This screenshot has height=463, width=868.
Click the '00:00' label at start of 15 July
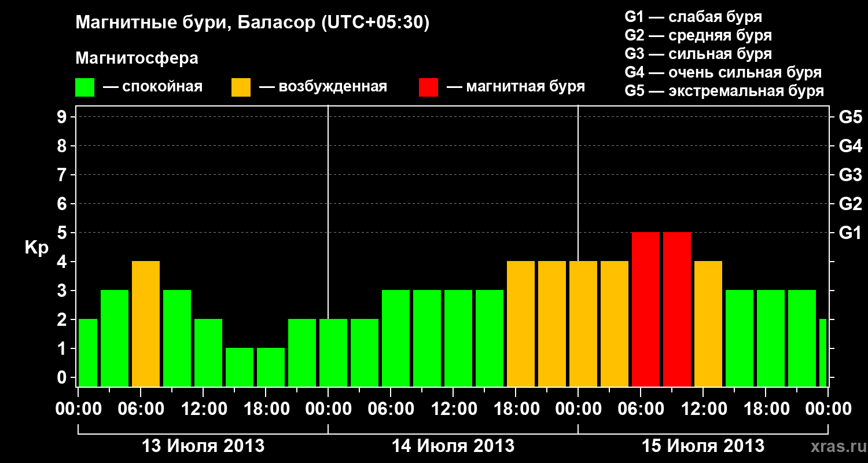(x=578, y=409)
